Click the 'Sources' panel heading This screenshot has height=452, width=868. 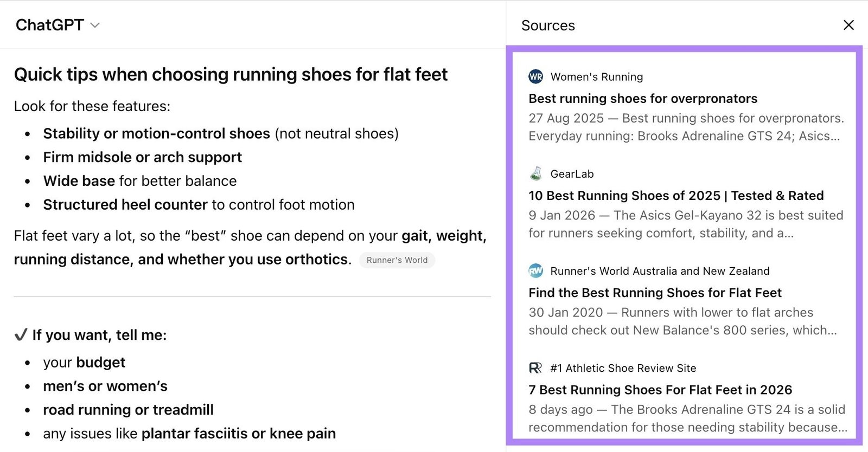pyautogui.click(x=548, y=25)
